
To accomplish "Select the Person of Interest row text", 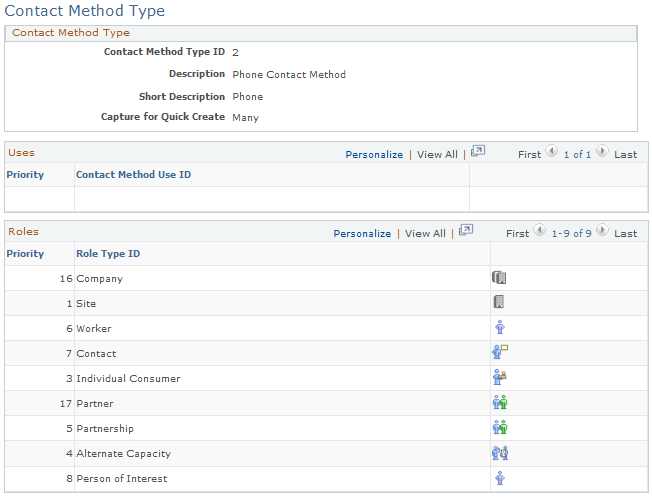I will [122, 479].
